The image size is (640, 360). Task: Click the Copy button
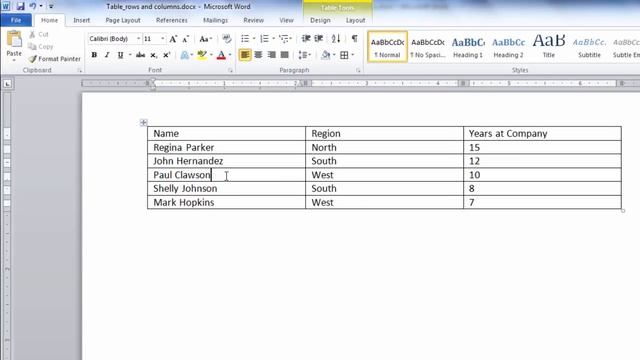pyautogui.click(x=41, y=47)
